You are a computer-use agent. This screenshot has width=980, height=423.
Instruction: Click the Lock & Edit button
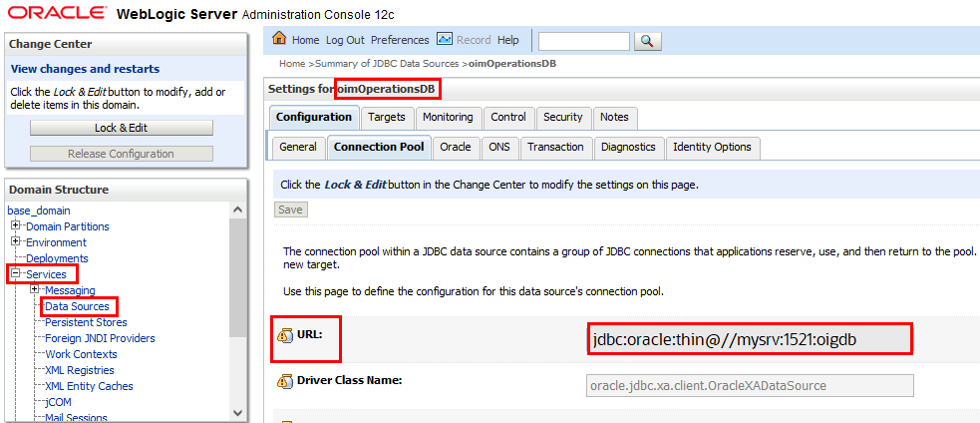pos(122,128)
